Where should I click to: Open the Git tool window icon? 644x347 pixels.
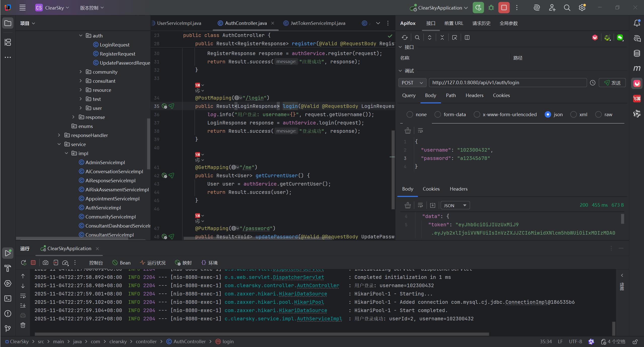(x=8, y=328)
